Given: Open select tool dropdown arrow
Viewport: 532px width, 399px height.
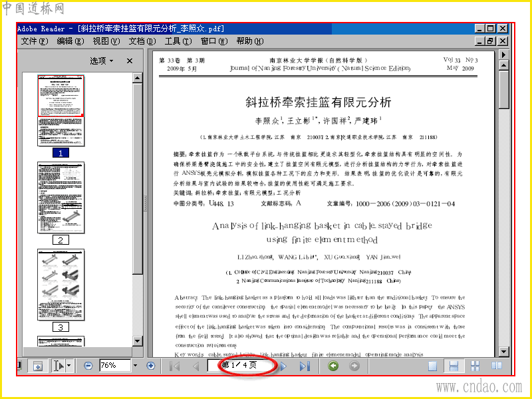Looking at the screenshot, I should [69, 366].
